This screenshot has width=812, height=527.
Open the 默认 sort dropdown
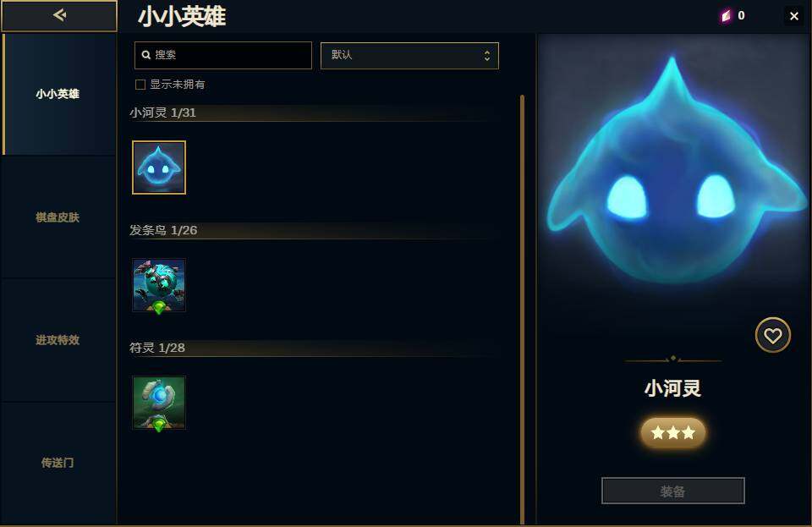tap(409, 55)
